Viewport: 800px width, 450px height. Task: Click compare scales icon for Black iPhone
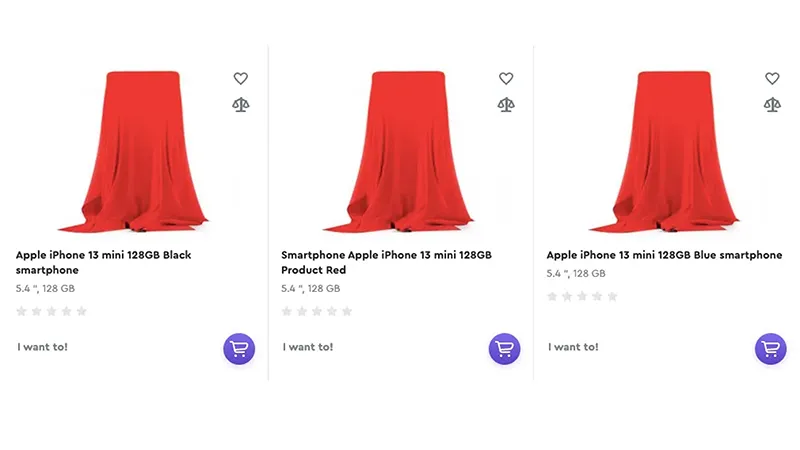click(240, 104)
